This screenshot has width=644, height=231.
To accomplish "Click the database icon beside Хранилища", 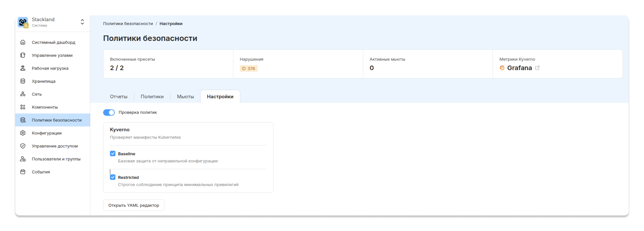I will (x=23, y=81).
